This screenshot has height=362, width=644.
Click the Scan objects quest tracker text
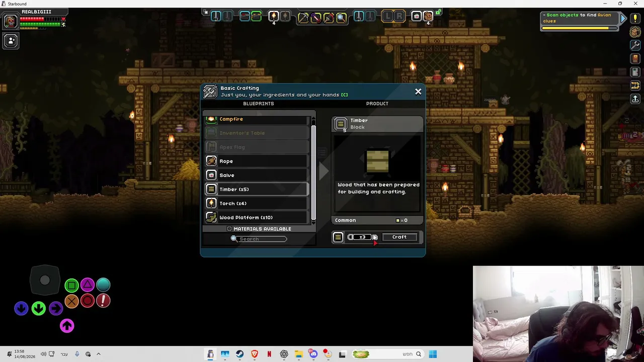click(578, 18)
